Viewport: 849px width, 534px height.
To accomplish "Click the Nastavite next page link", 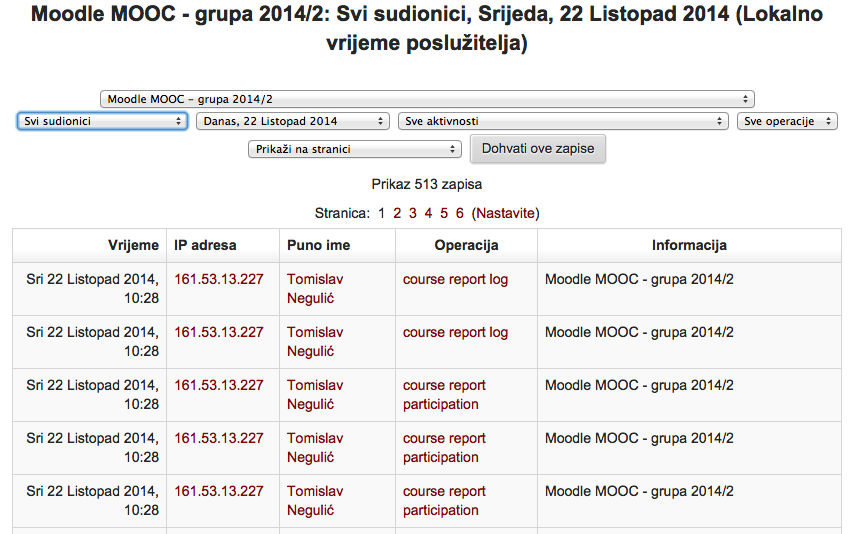I will click(x=506, y=213).
